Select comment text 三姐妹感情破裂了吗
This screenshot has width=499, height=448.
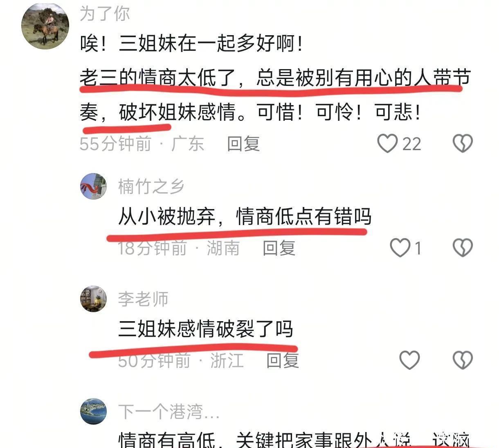click(206, 329)
